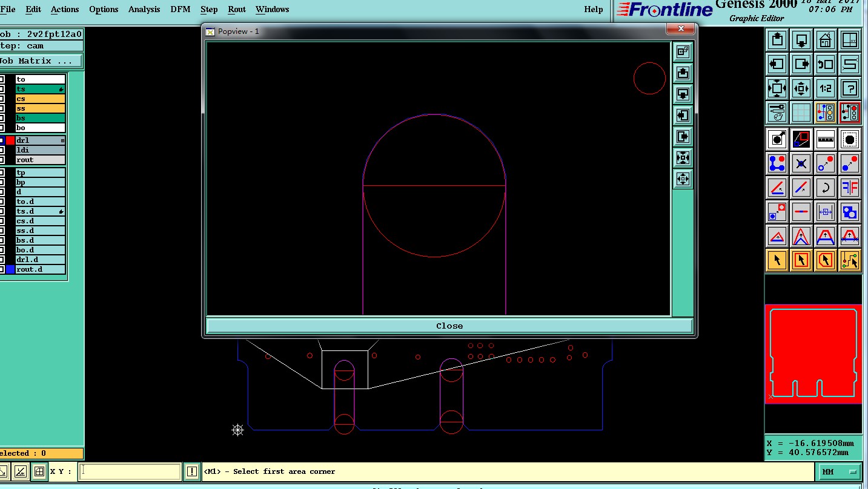
Task: Open the Actions menu
Action: click(x=65, y=9)
